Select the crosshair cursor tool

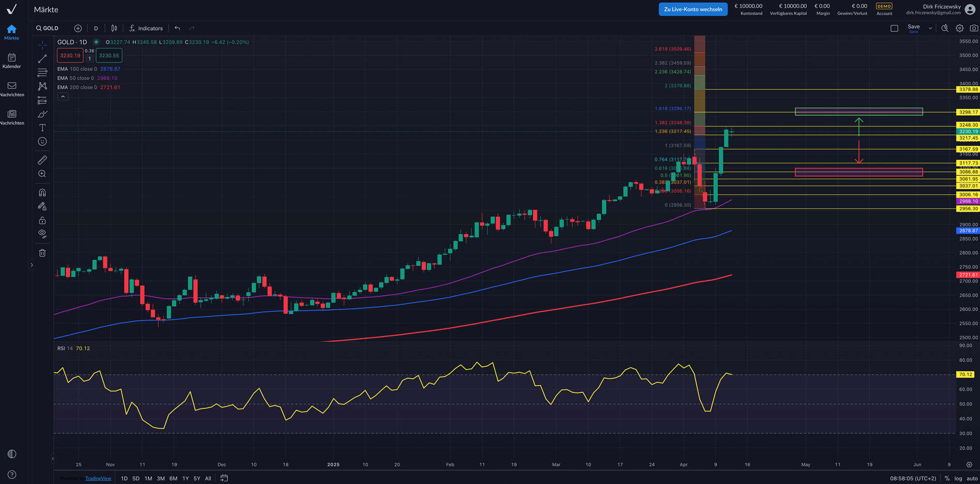tap(42, 44)
